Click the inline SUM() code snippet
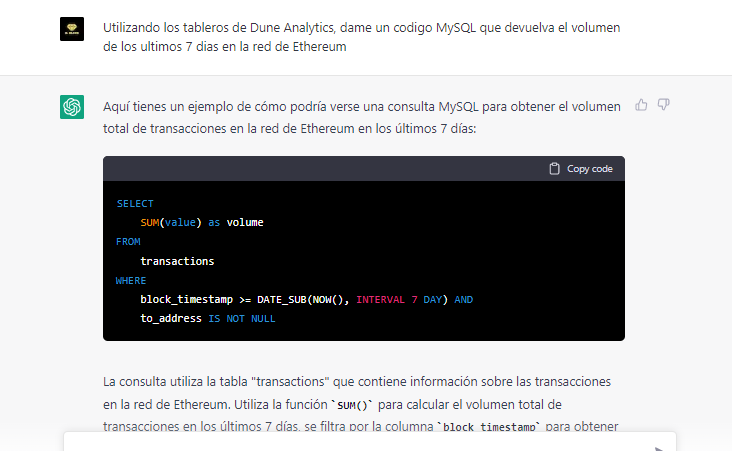The image size is (732, 451). (x=352, y=405)
